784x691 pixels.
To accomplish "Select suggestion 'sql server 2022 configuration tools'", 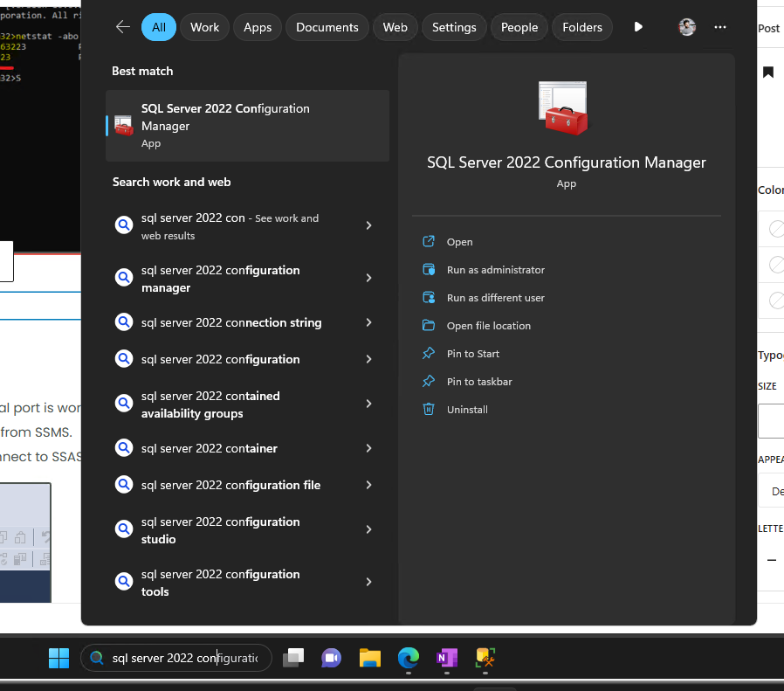I will (x=247, y=583).
